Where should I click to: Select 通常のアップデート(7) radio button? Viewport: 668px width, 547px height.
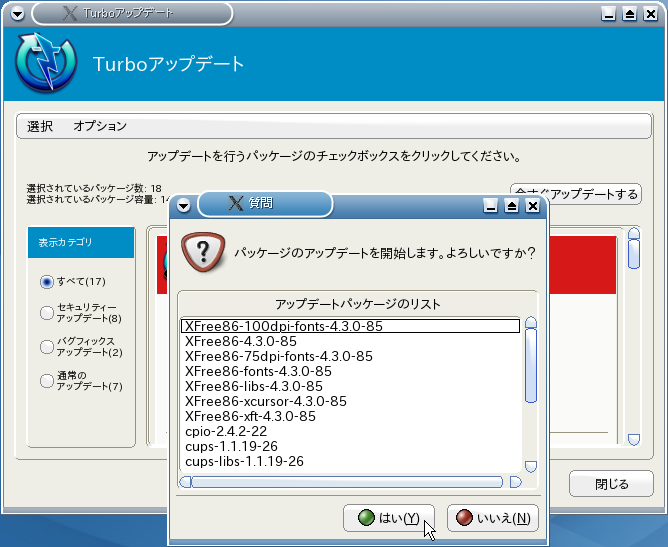(46, 381)
